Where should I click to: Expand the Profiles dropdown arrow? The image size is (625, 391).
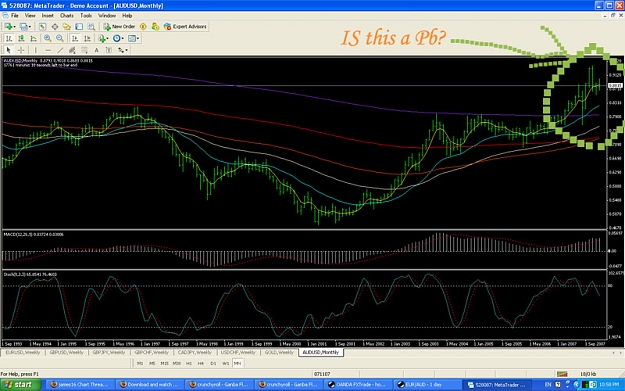30,27
